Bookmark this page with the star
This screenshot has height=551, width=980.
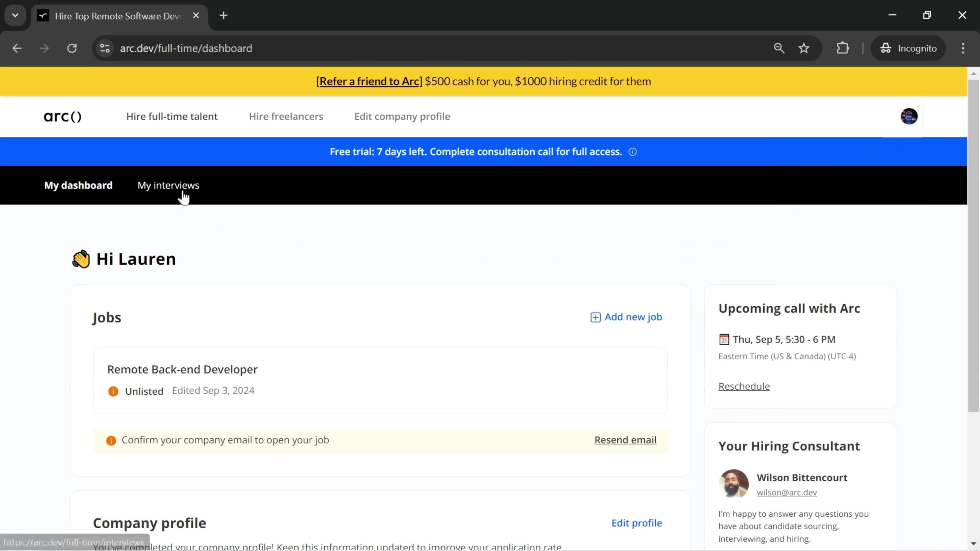[x=804, y=48]
